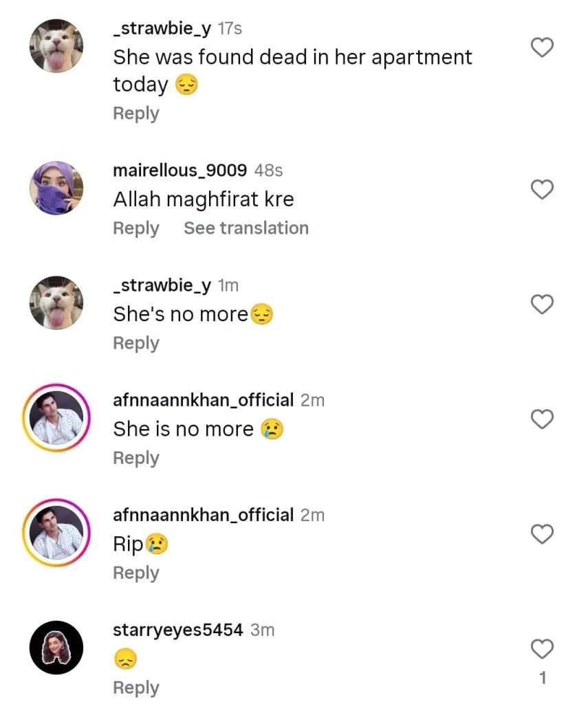Open the _strawbie_y username on the 17s comment
Screen dimensions: 588x704
point(162,29)
